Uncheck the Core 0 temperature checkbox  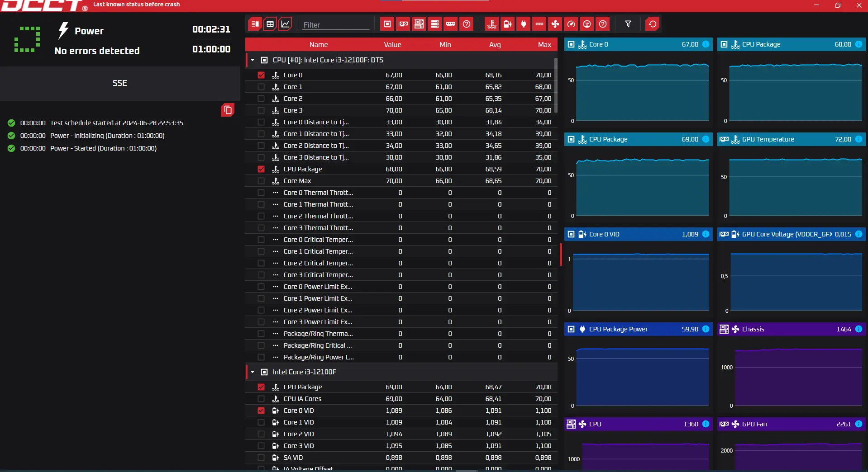click(261, 75)
